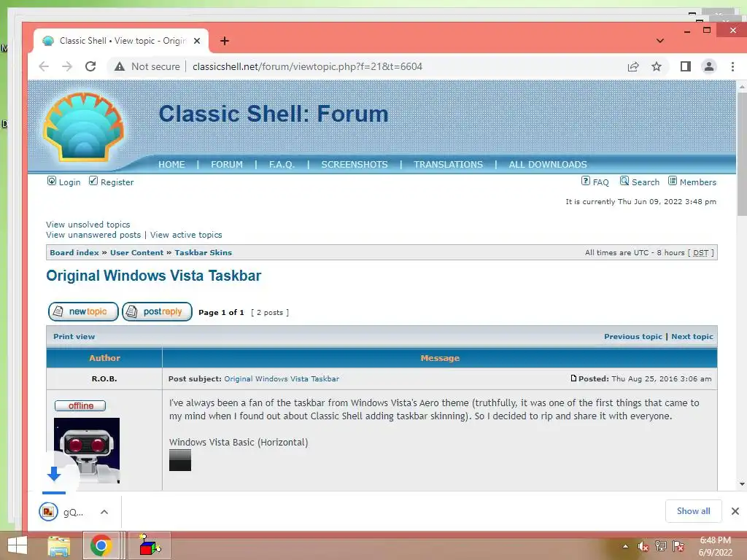Open File Explorer in taskbar
Image resolution: width=747 pixels, height=560 pixels.
(59, 545)
